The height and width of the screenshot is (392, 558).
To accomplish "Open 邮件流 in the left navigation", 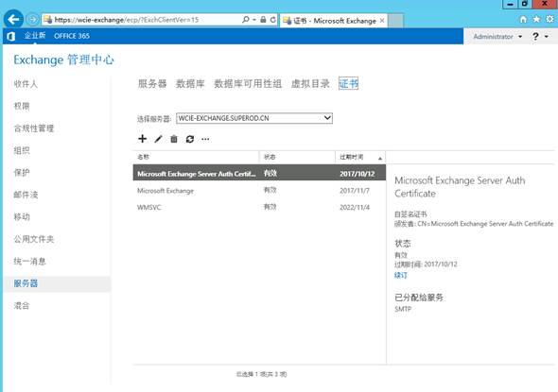I will coord(26,195).
